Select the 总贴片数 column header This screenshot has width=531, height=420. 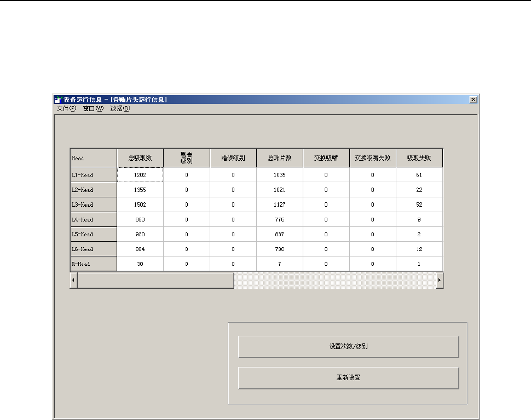point(280,158)
